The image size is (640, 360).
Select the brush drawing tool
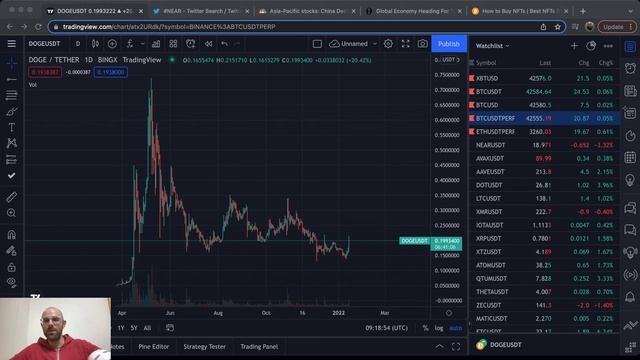(x=11, y=111)
